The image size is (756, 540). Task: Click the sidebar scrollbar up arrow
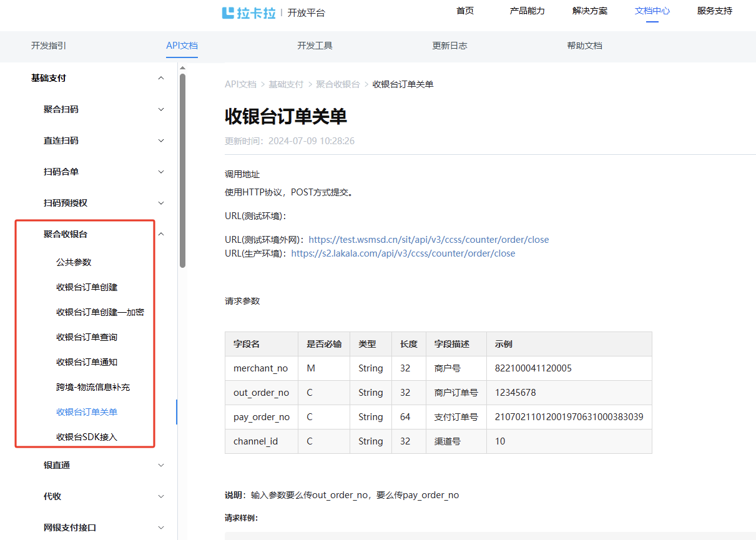click(182, 67)
